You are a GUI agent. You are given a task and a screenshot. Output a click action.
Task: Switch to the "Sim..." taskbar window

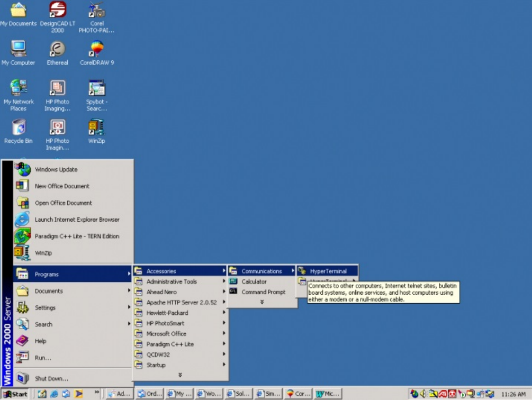tap(269, 394)
